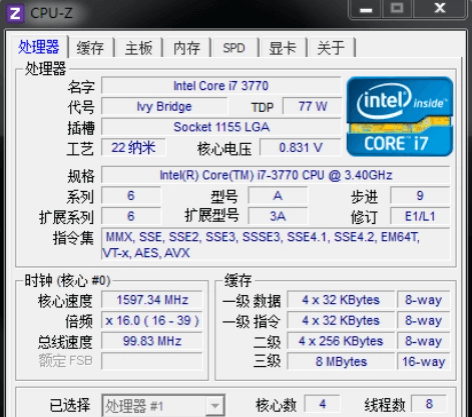Screen dimensions: 472x417
Task: Switch to the 显卡 tab
Action: 283,48
